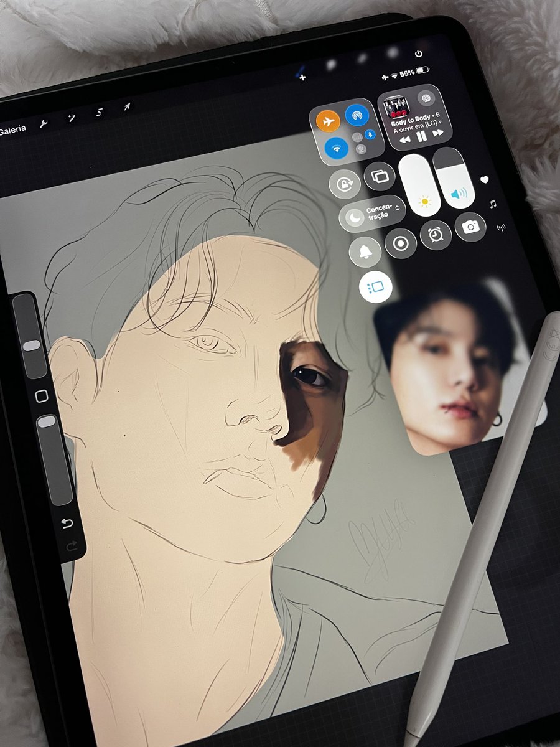Pause the playing song

point(422,136)
